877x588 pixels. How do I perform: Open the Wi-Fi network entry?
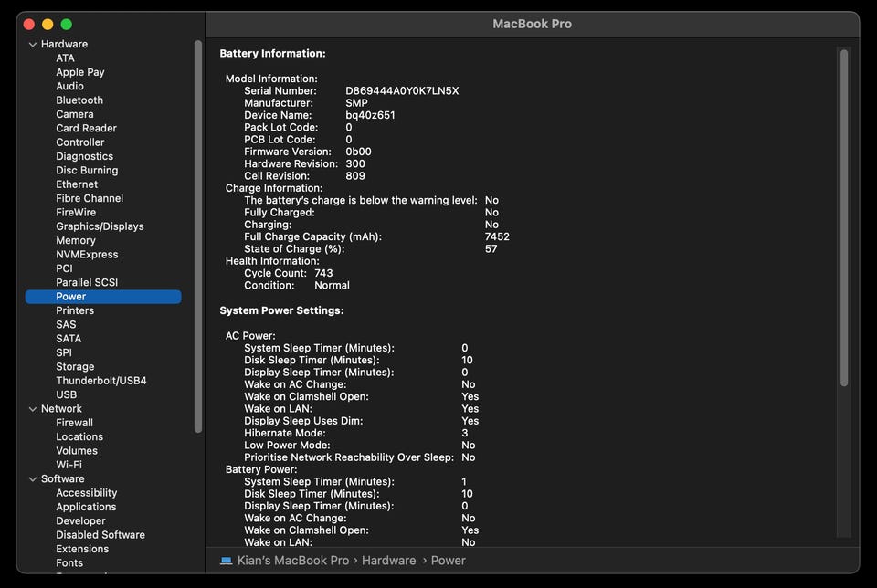click(x=69, y=465)
